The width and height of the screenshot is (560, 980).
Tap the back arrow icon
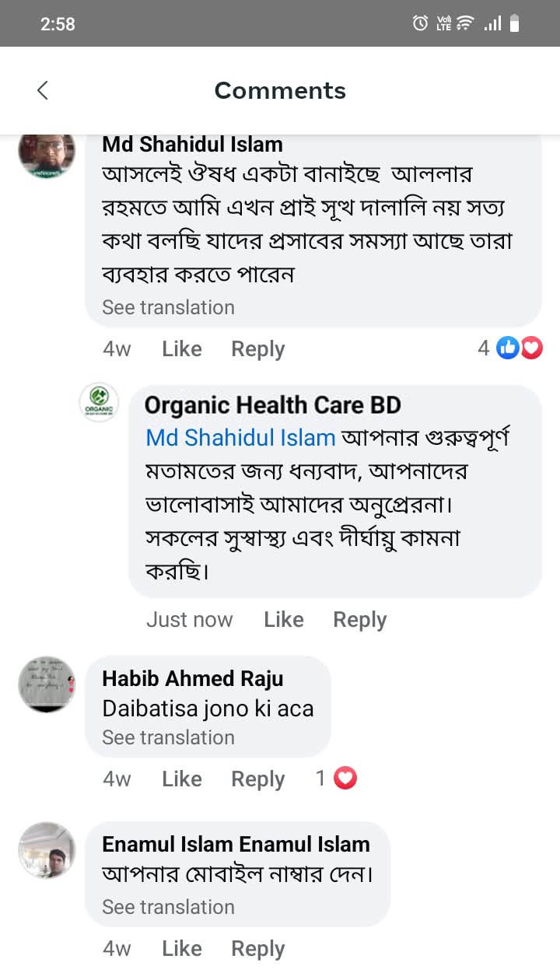(x=43, y=90)
